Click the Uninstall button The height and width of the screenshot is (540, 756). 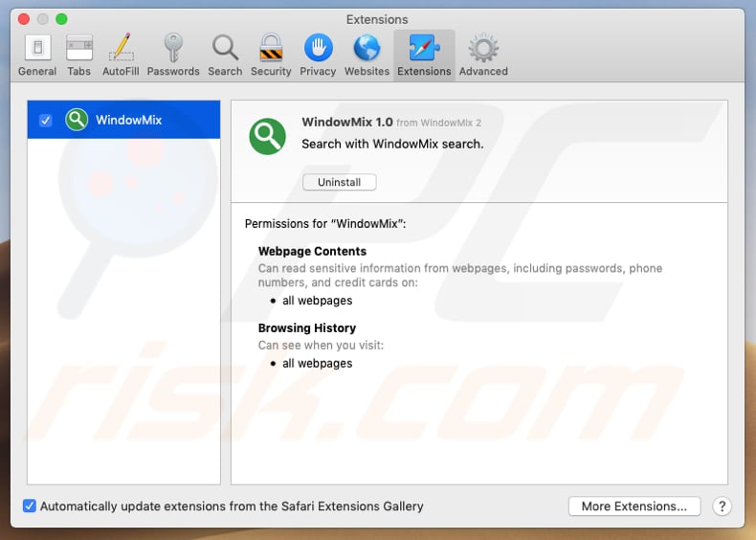[340, 182]
